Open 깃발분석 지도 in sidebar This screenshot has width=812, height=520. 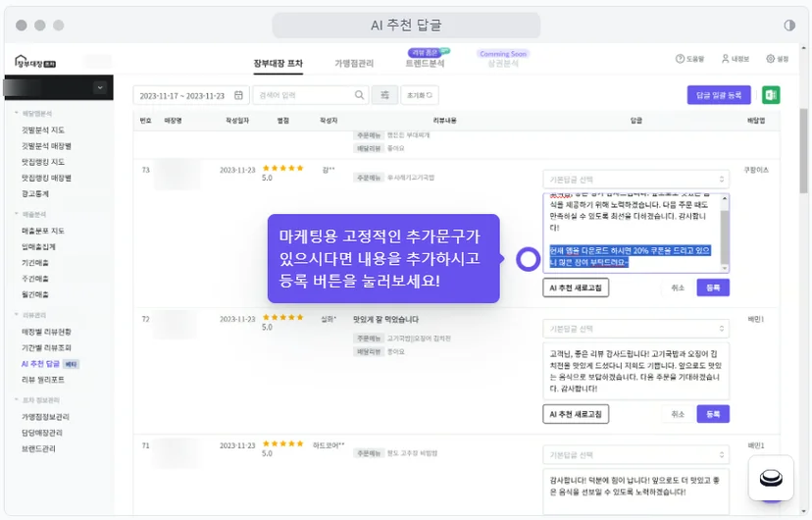43,130
